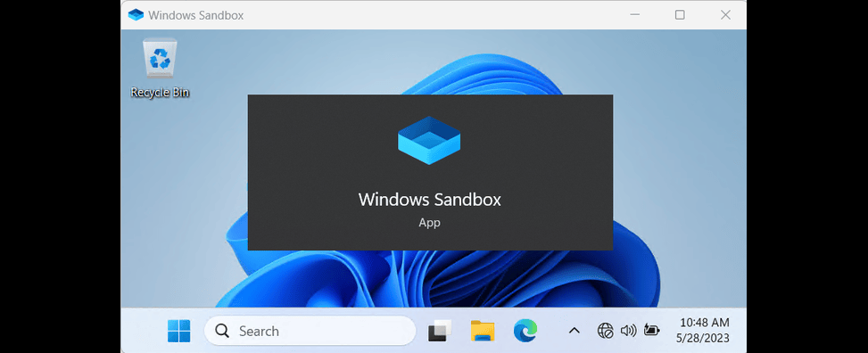
Task: Click the battery tray icon
Action: (x=652, y=331)
